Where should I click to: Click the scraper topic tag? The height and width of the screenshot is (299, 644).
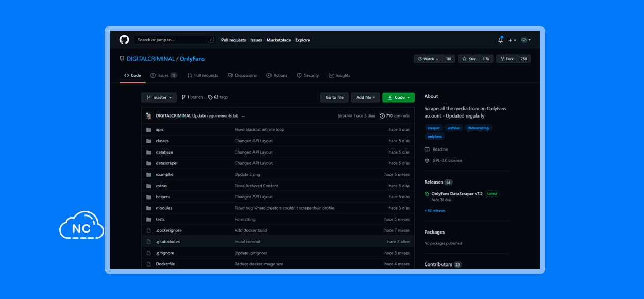[x=433, y=128]
